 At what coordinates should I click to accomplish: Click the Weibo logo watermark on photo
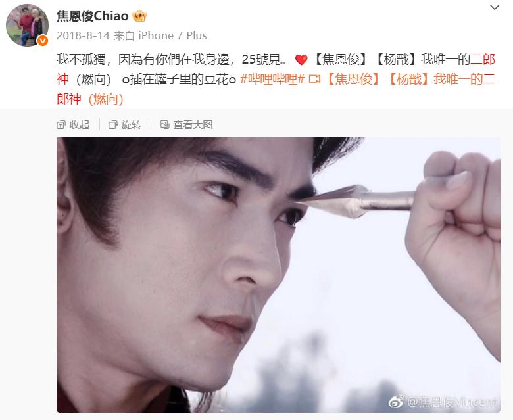tap(396, 402)
